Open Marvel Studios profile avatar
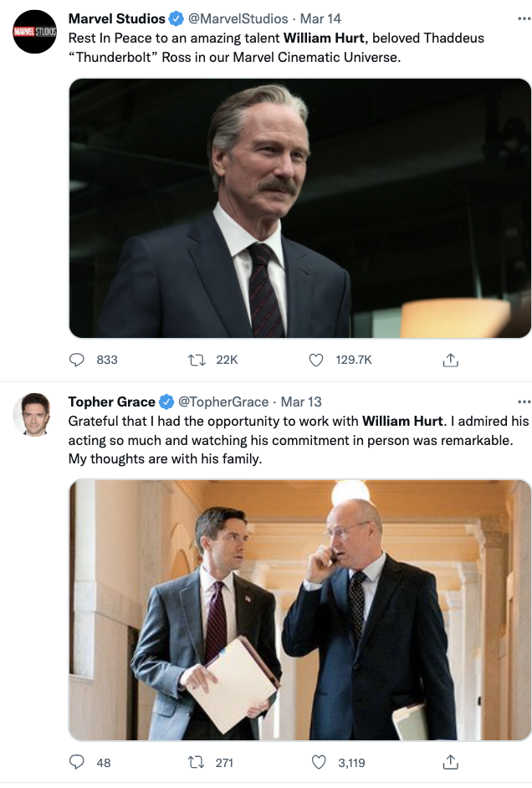532x788 pixels. click(x=34, y=32)
